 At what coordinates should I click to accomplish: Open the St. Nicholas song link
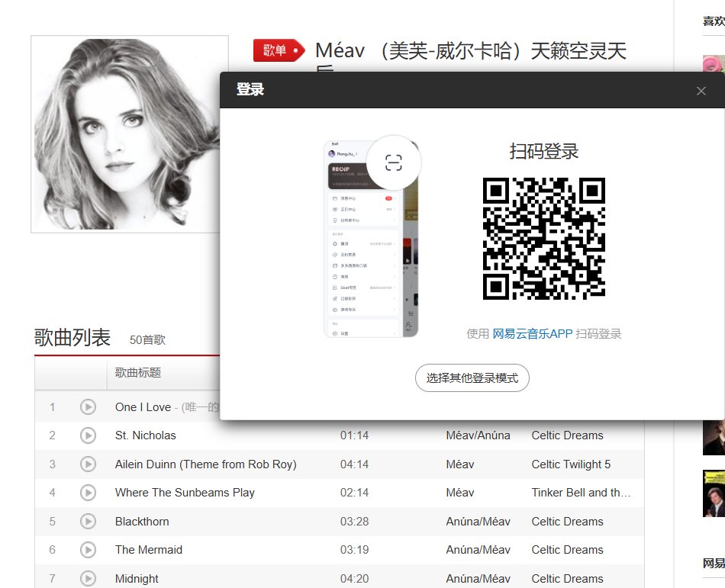click(146, 435)
